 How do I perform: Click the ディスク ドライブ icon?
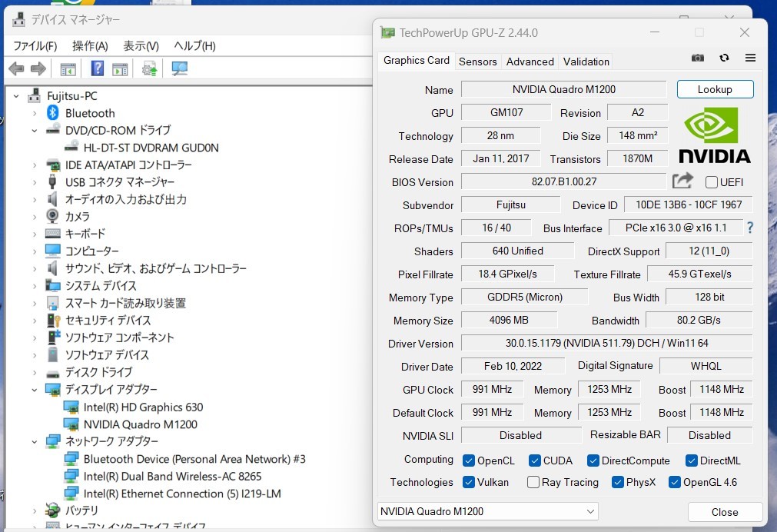[52, 374]
